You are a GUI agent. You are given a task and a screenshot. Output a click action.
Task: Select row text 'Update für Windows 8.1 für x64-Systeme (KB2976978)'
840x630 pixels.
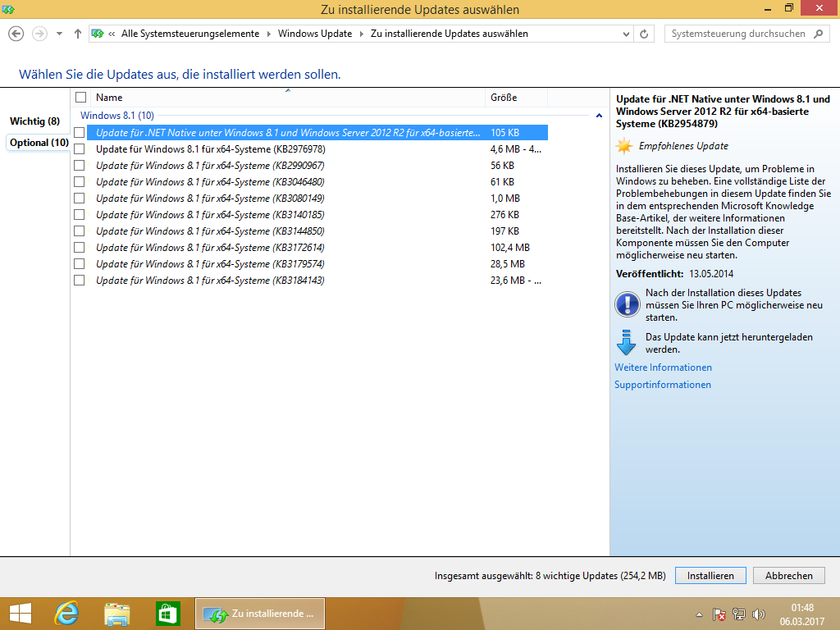pyautogui.click(x=211, y=149)
